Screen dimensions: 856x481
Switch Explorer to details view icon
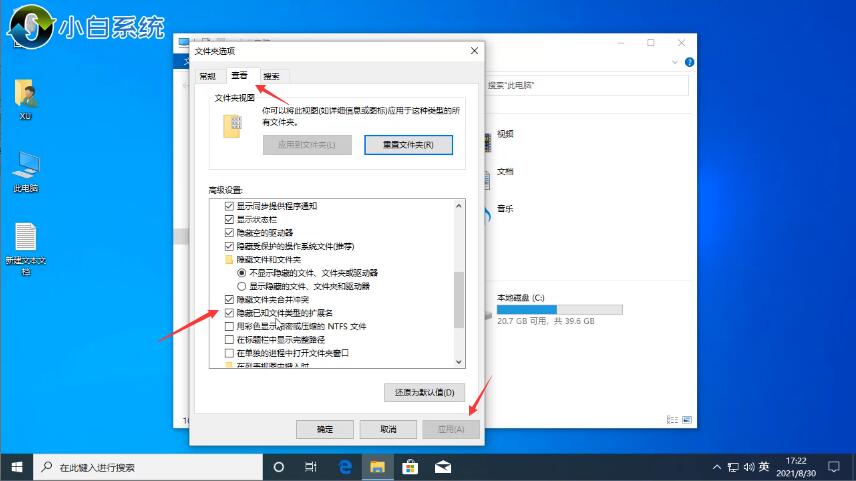673,420
